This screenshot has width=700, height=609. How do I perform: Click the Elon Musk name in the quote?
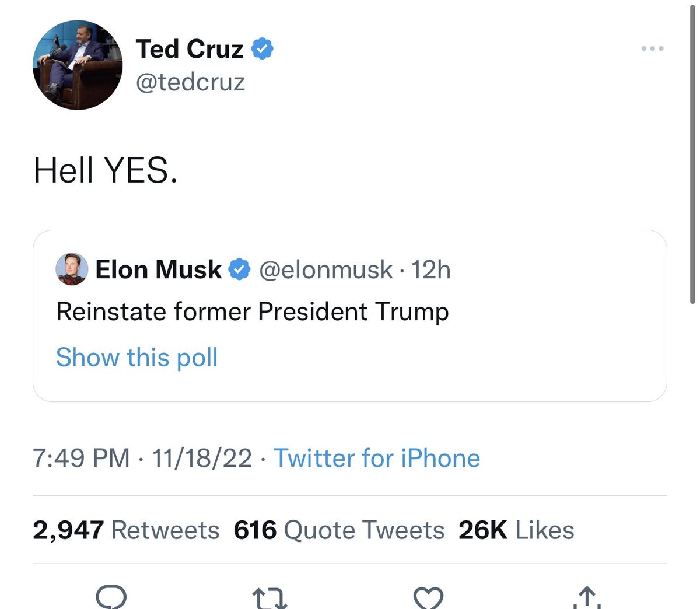(158, 270)
